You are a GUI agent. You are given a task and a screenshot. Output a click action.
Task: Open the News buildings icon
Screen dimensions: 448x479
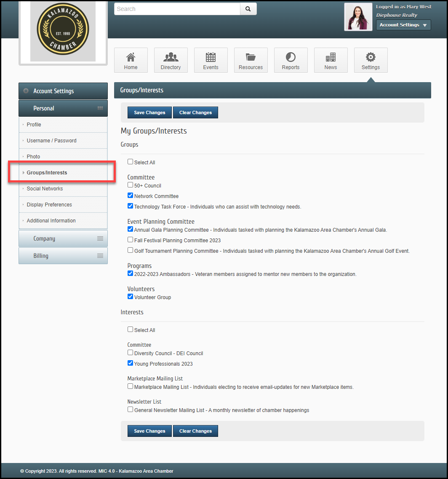click(331, 58)
